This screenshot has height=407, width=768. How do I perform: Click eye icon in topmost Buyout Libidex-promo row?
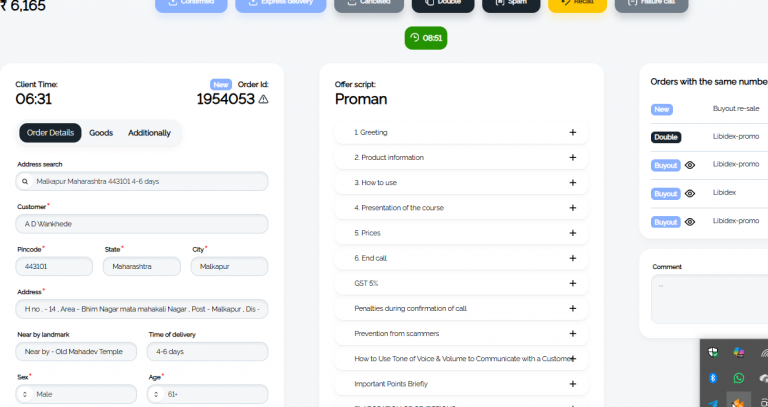[690, 165]
